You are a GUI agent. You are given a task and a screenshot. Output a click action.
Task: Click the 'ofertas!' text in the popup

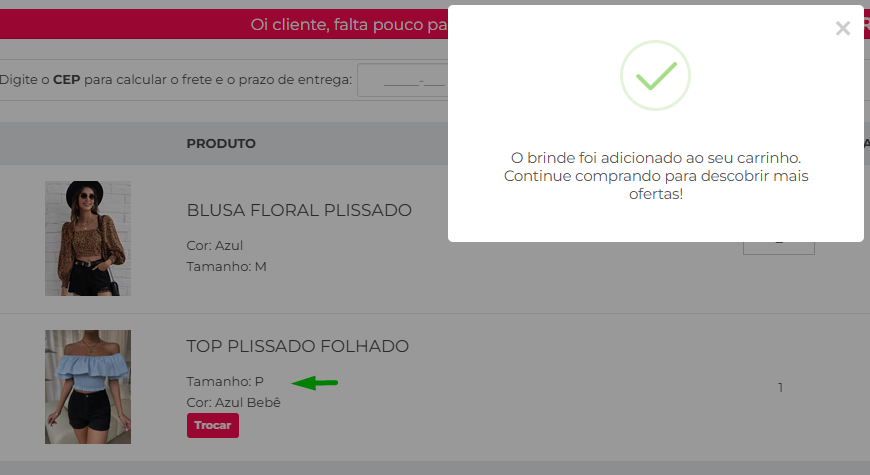[656, 194]
